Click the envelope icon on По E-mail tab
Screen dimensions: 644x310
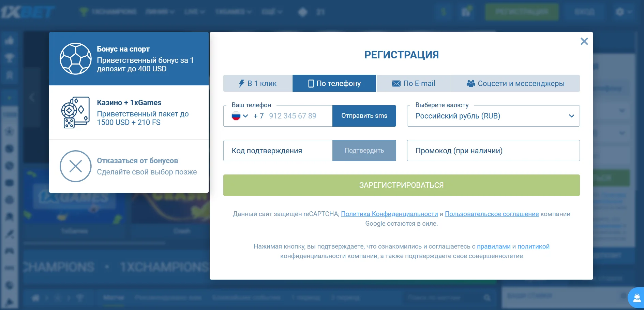(x=395, y=83)
